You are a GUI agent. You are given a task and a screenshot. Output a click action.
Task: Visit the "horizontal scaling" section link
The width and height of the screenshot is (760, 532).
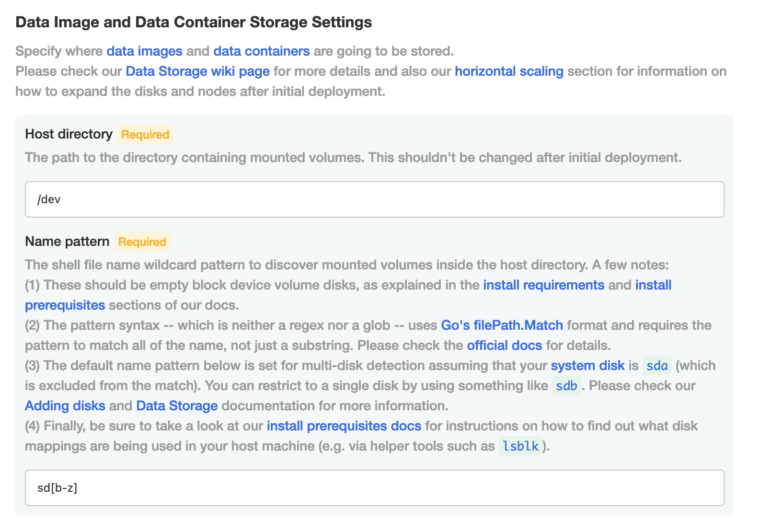click(x=509, y=71)
